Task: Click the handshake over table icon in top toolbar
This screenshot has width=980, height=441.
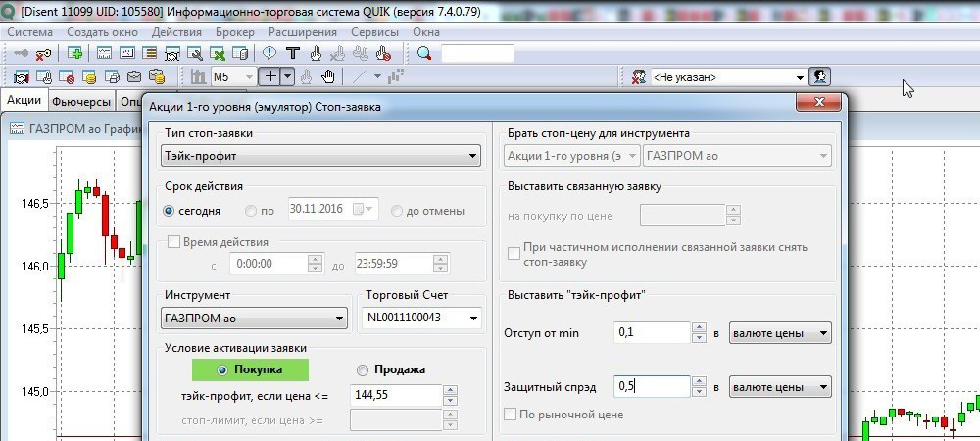Action: (x=172, y=54)
